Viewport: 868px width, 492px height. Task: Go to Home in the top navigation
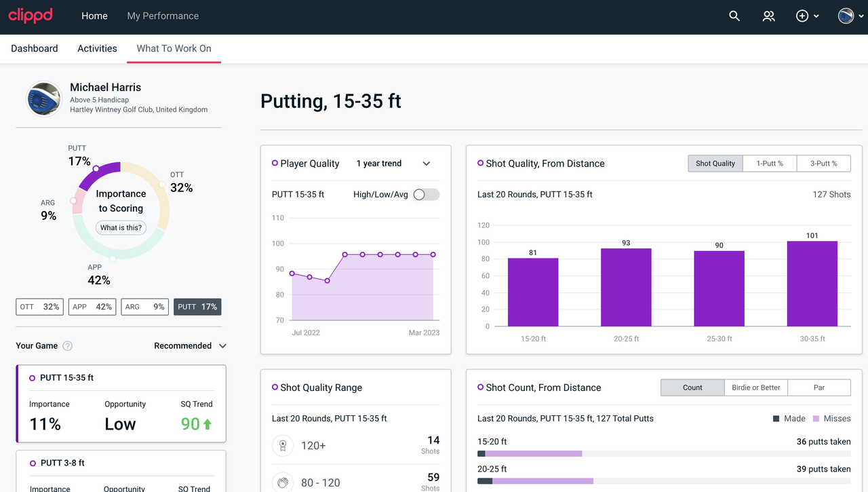(x=94, y=16)
